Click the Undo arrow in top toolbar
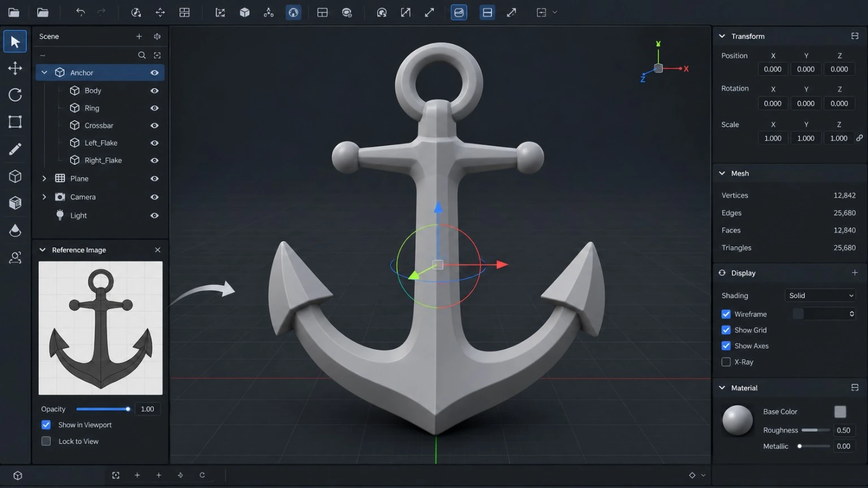Image resolution: width=868 pixels, height=488 pixels. [80, 12]
